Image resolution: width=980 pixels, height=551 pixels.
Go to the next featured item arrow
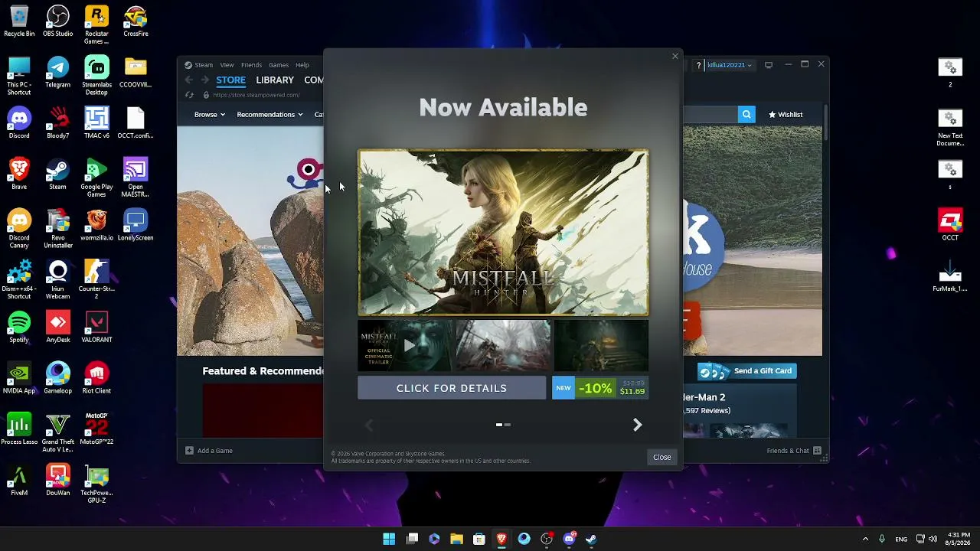click(637, 425)
